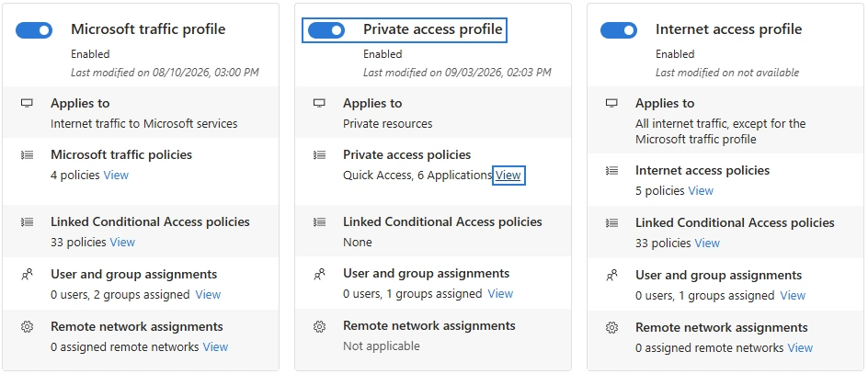868x374 pixels.
Task: View Private access profile group assignments
Action: [500, 294]
